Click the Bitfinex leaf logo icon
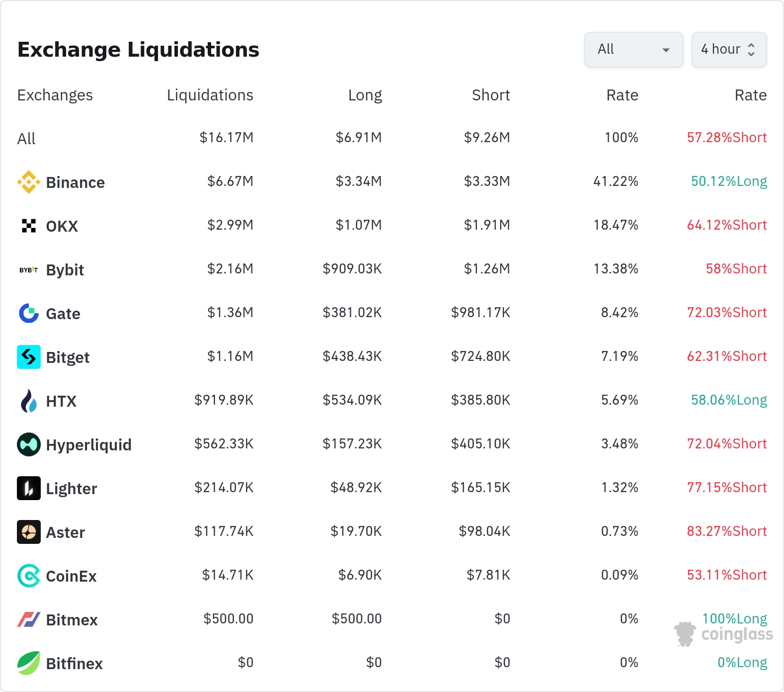The width and height of the screenshot is (784, 692). [29, 663]
